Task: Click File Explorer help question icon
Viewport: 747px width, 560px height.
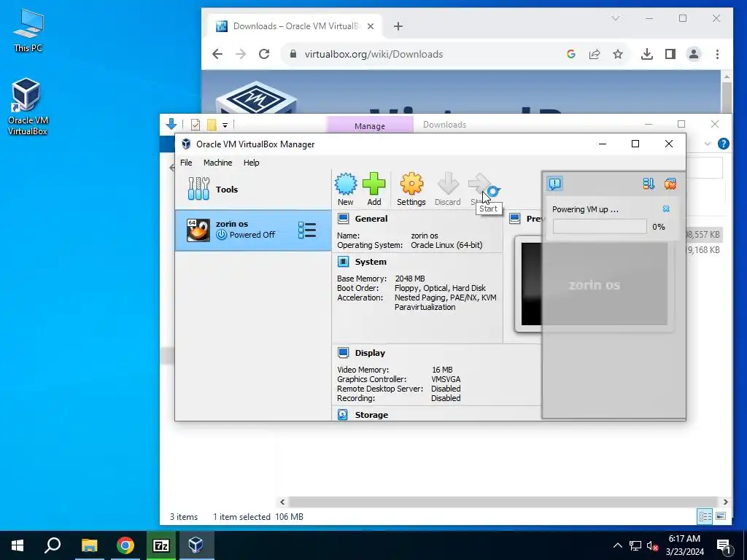Action: click(723, 144)
